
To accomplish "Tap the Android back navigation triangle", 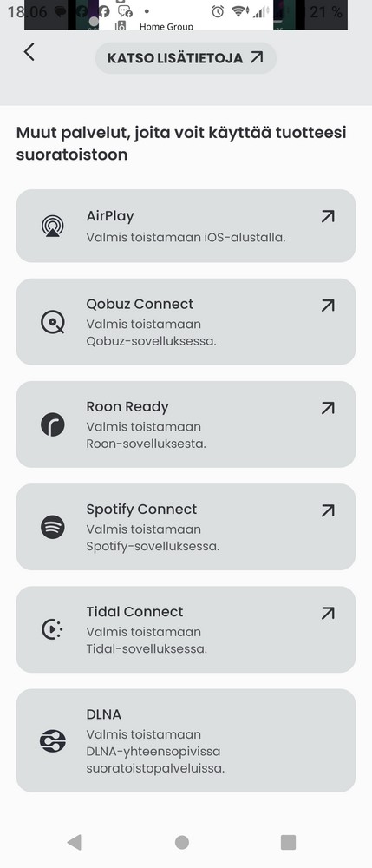I will [74, 842].
